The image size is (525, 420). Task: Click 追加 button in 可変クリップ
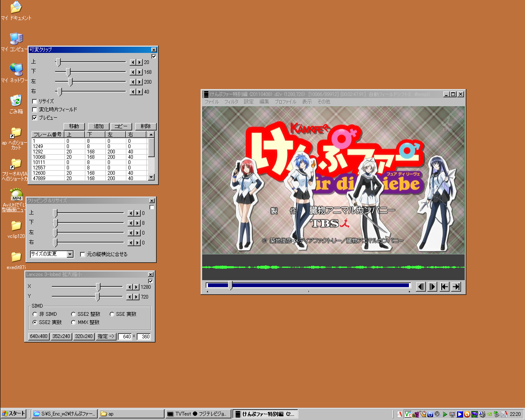tap(99, 126)
